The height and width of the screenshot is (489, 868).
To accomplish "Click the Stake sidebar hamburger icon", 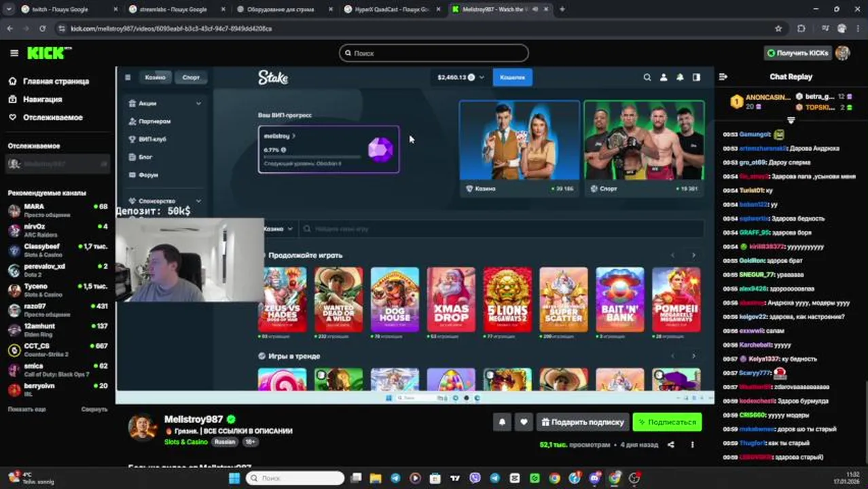I will tap(128, 77).
